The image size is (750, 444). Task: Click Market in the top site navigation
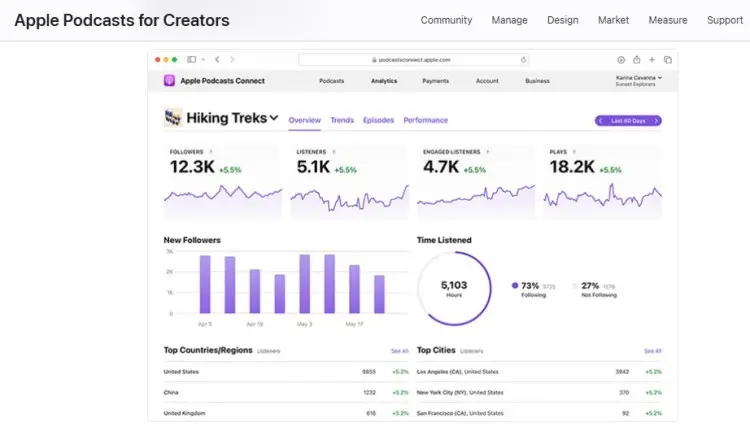pyautogui.click(x=614, y=20)
